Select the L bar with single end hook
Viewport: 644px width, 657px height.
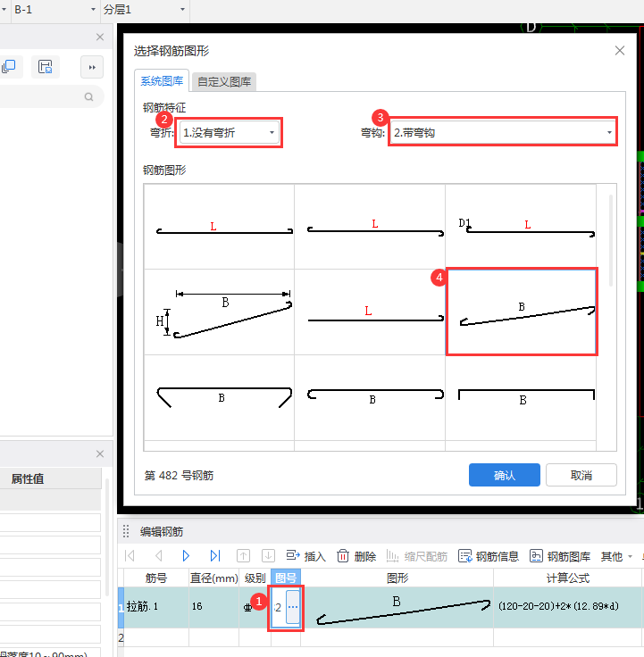click(x=370, y=312)
